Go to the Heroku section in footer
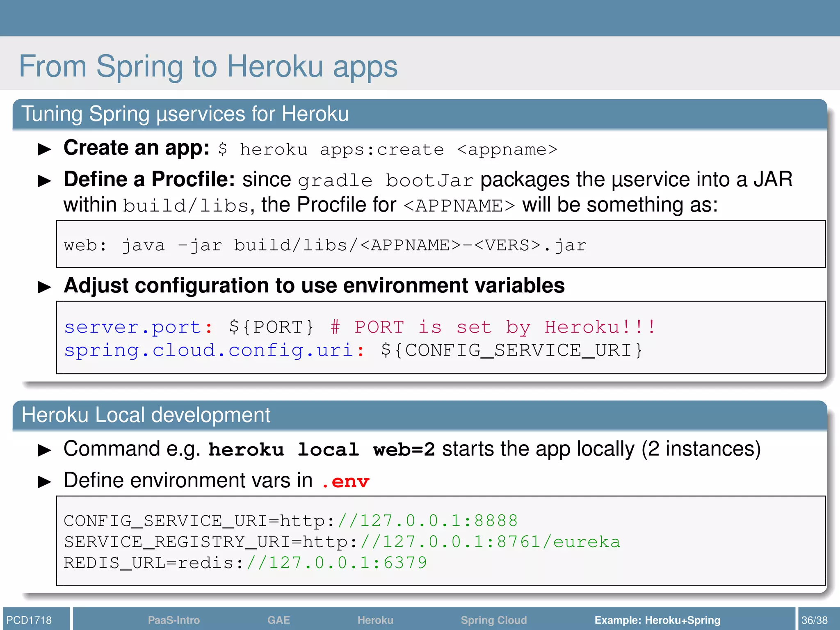The image size is (840, 630). click(x=375, y=620)
